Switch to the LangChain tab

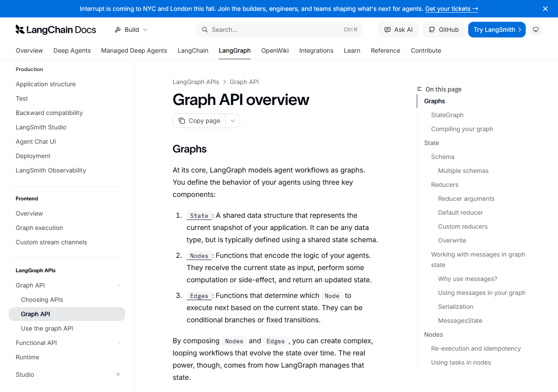(193, 51)
